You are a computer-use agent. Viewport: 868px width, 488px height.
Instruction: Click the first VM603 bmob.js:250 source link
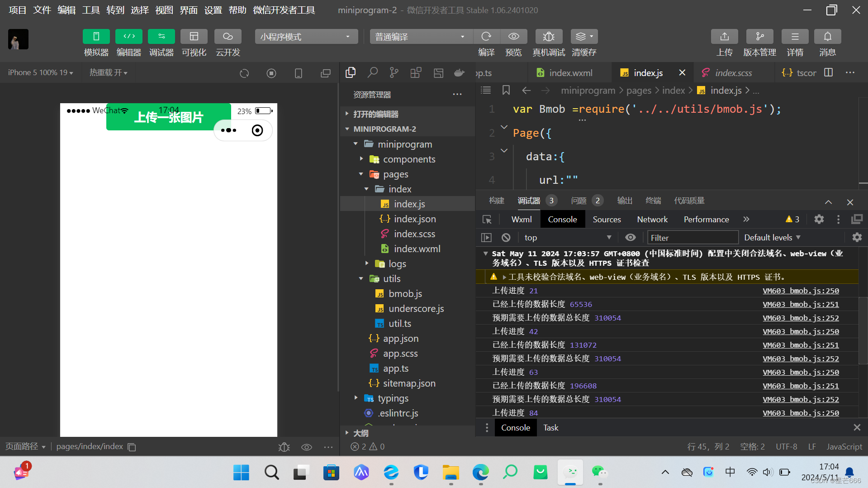tap(801, 291)
